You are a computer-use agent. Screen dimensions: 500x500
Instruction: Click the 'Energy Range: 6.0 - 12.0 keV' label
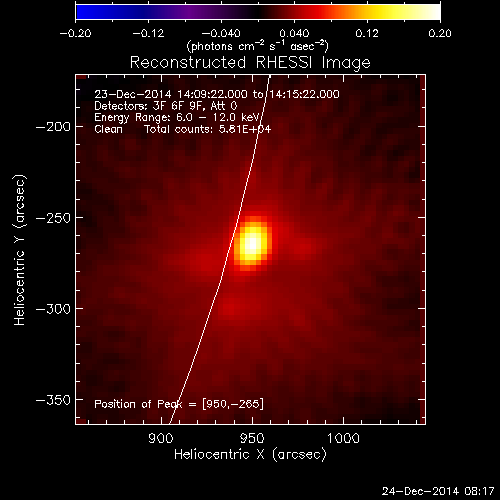tap(177, 117)
